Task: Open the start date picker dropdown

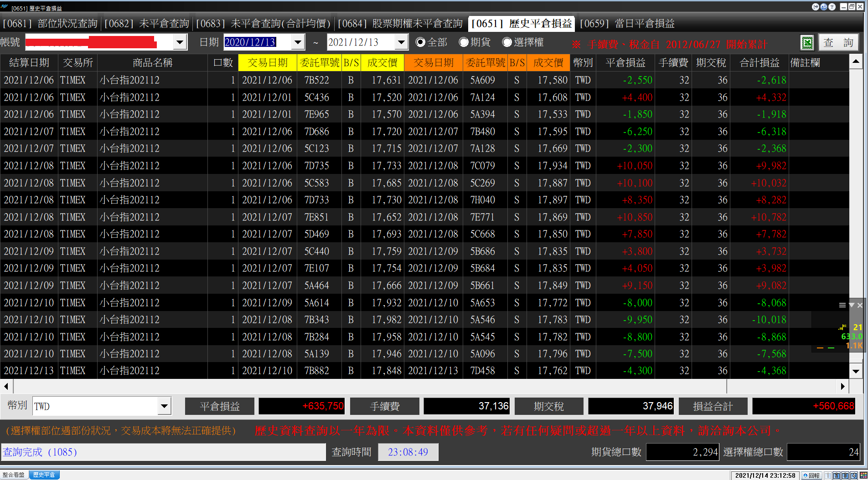Action: click(298, 42)
